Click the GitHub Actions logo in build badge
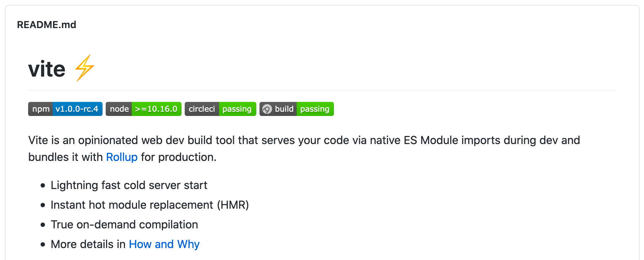Viewport: 644px width, 260px height. click(x=267, y=109)
